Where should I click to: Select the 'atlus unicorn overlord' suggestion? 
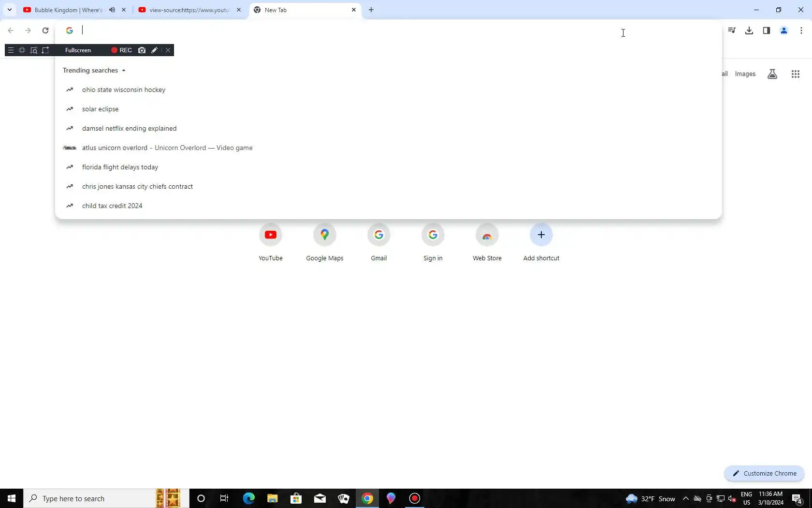[x=389, y=148]
